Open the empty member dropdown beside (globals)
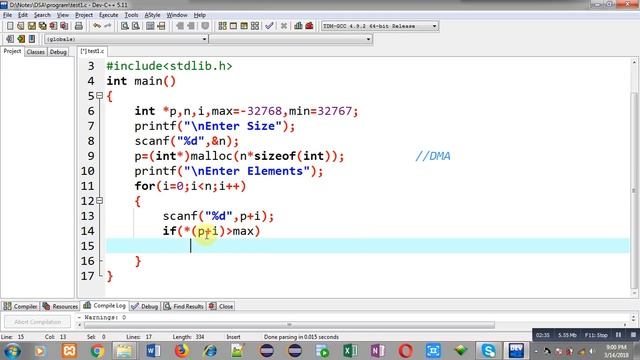Image resolution: width=640 pixels, height=360 pixels. click(291, 39)
